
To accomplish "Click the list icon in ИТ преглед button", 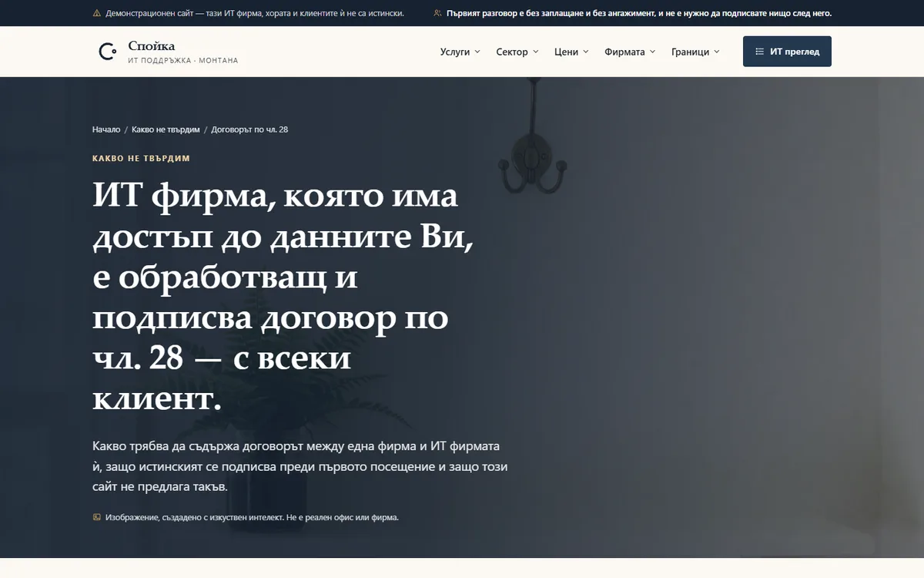I will coord(759,52).
